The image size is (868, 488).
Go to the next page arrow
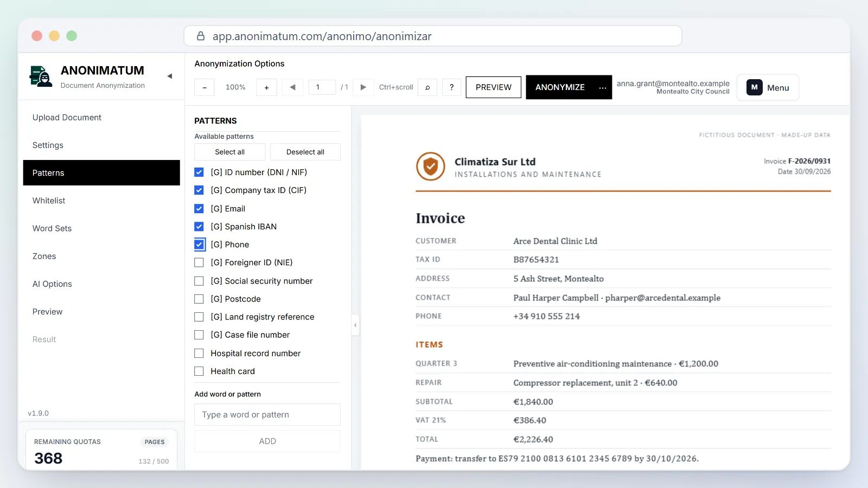pos(363,87)
